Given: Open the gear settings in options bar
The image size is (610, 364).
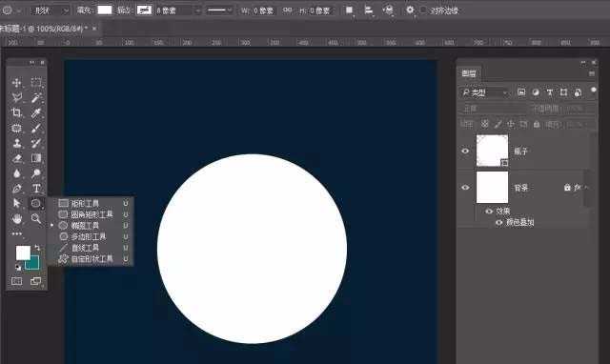Looking at the screenshot, I should (x=410, y=10).
